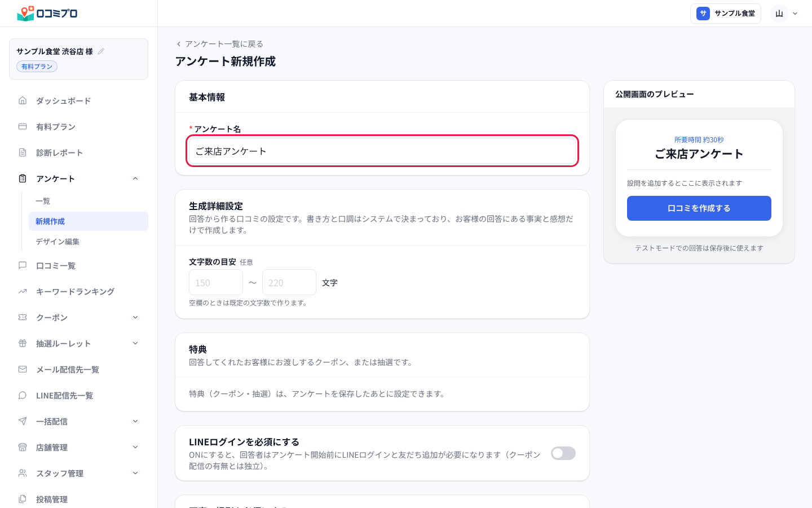This screenshot has height=508, width=812.
Task: Click the 所要時間 約30秒 preview text
Action: pyautogui.click(x=699, y=140)
